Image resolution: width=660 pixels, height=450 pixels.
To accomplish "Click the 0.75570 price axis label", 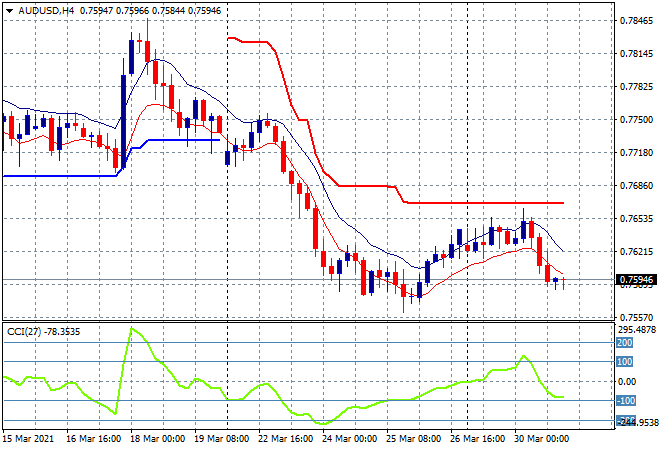I will click(631, 317).
